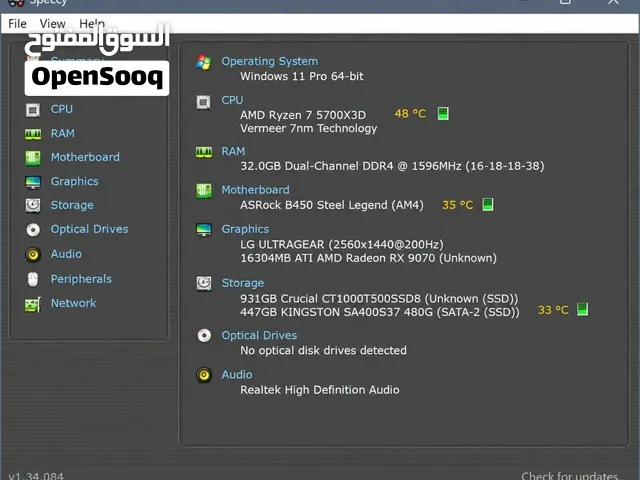640x480 pixels.
Task: Click the Crucial CT1000T500SSD8 drive line
Action: point(379,299)
